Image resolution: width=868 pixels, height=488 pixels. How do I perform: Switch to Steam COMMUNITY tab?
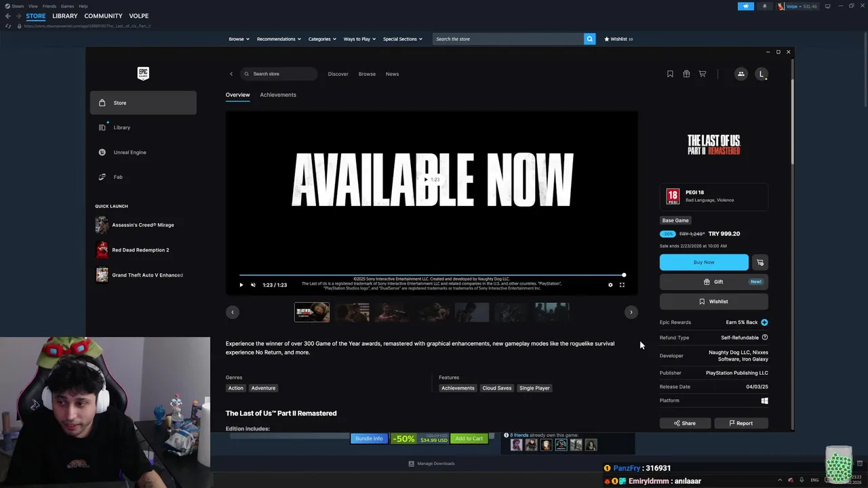pos(103,16)
